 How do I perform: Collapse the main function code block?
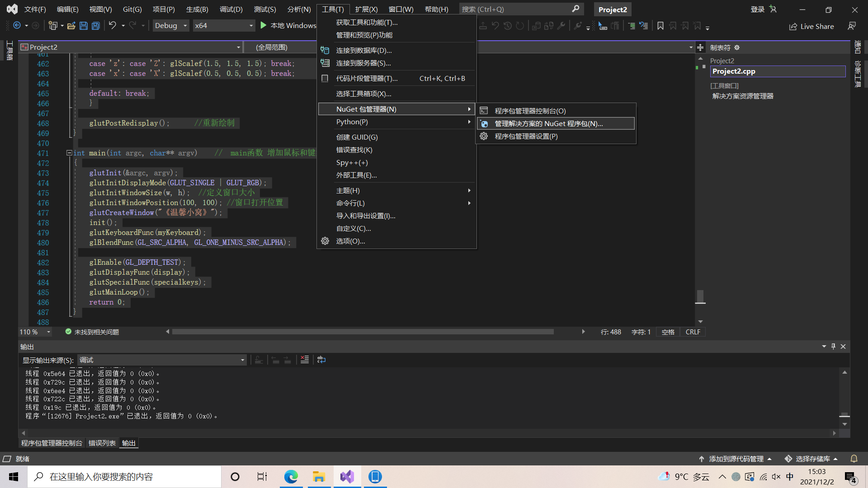(69, 153)
